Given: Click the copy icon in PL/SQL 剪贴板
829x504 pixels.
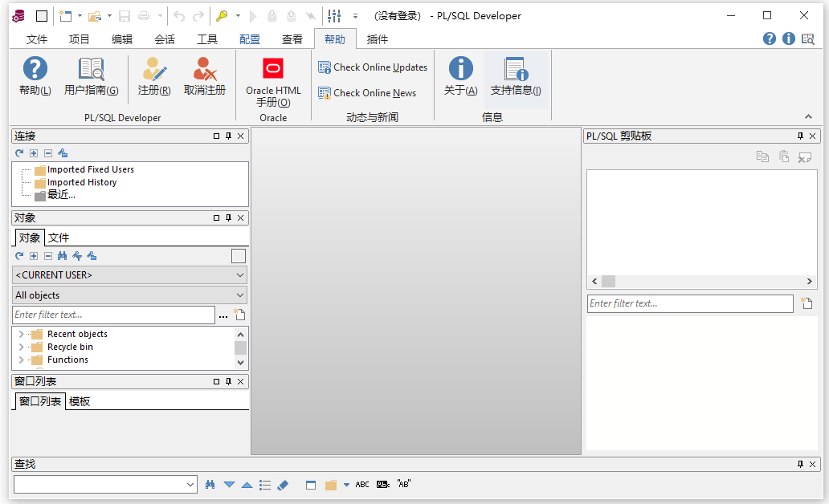Looking at the screenshot, I should coord(762,156).
